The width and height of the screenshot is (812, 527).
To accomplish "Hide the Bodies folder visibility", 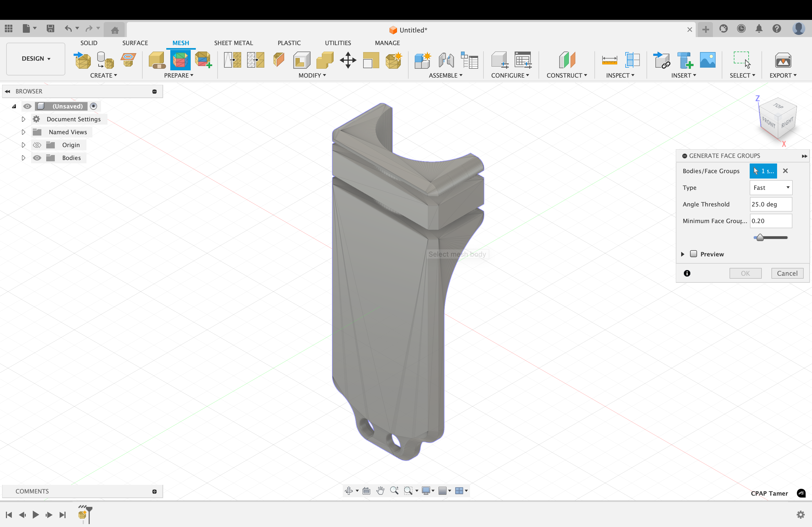I will [x=37, y=158].
